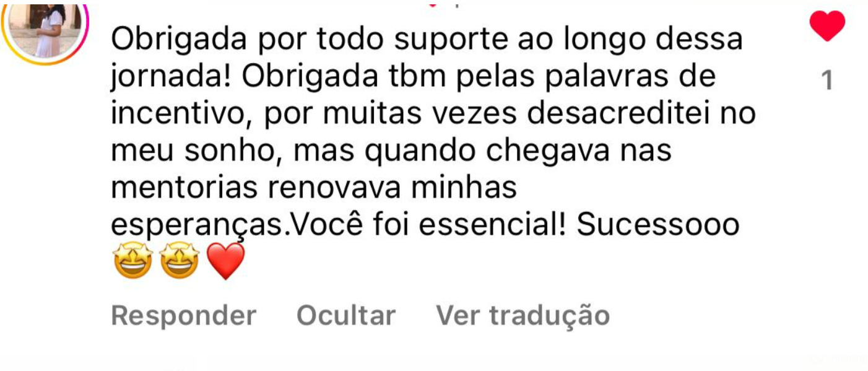868x371 pixels.
Task: Show translation with Ver tradução
Action: 523,315
